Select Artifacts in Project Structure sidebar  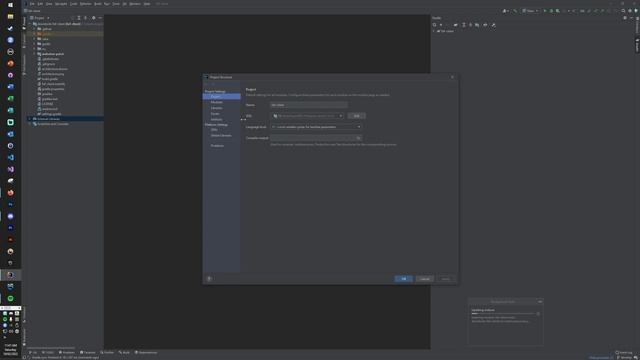click(216, 119)
